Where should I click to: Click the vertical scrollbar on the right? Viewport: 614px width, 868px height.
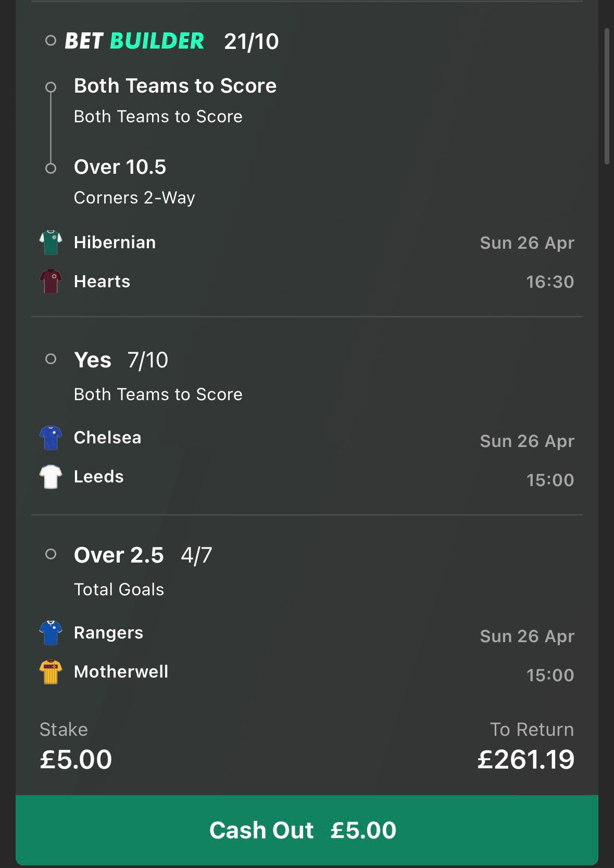pos(607,96)
